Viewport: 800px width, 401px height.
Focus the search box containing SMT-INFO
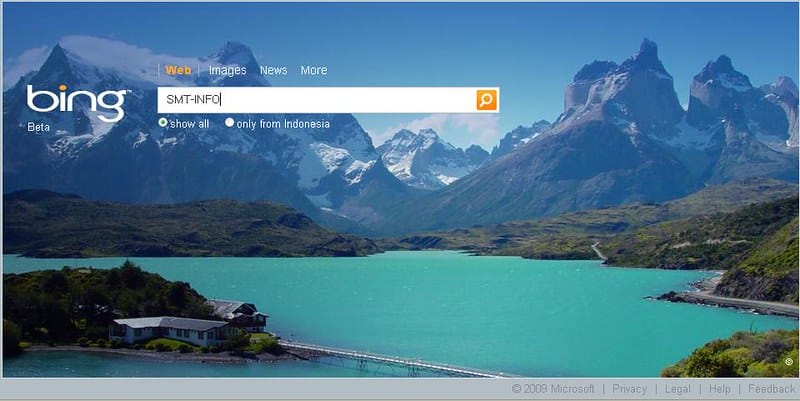317,99
